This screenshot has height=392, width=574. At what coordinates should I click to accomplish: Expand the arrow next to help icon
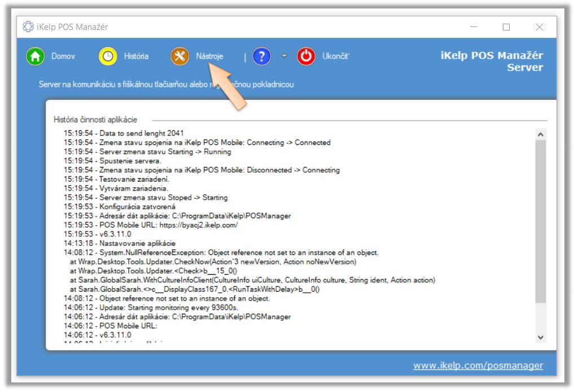coord(284,56)
